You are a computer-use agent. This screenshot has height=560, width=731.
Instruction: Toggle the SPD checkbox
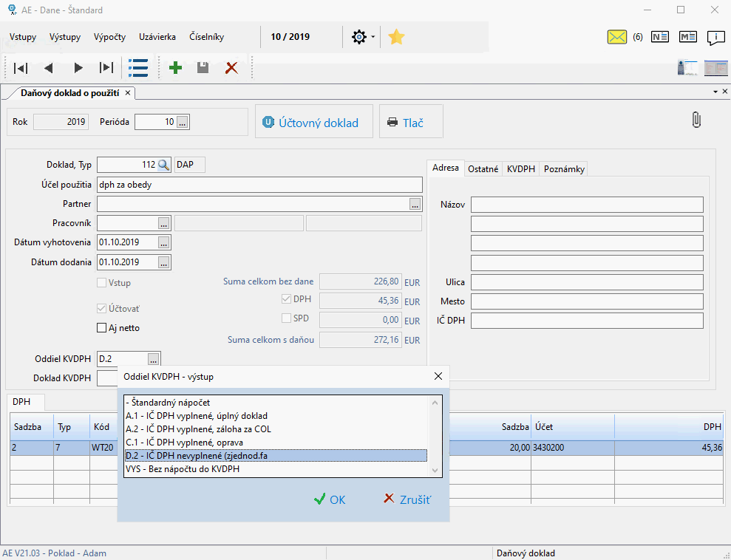coord(286,318)
